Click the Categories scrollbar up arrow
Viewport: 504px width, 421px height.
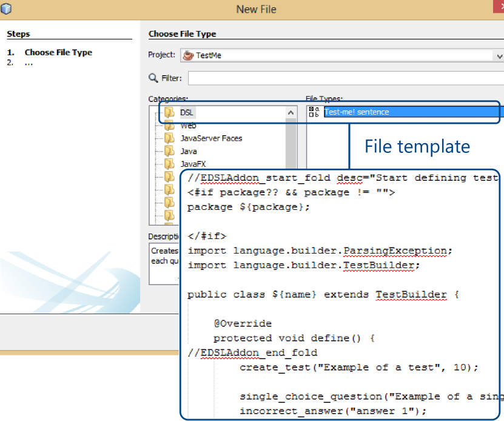coord(291,113)
